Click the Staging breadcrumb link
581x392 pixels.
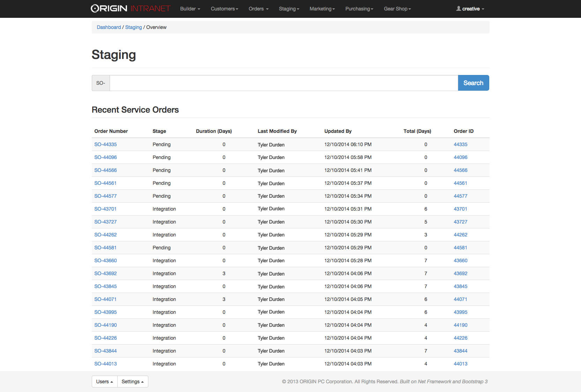coord(134,27)
